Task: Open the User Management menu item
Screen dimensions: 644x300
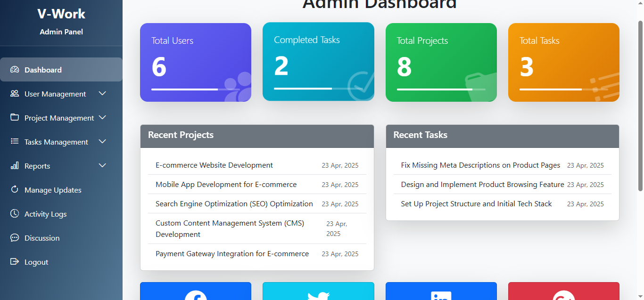Action: point(61,94)
